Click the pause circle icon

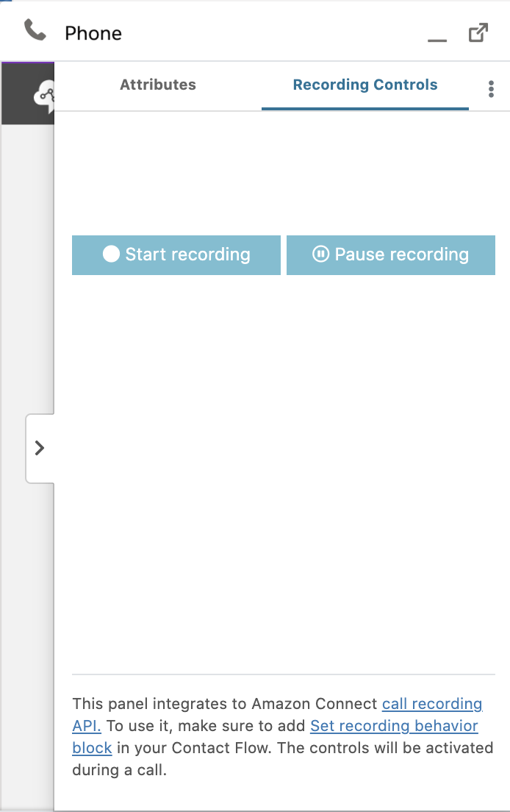[320, 254]
